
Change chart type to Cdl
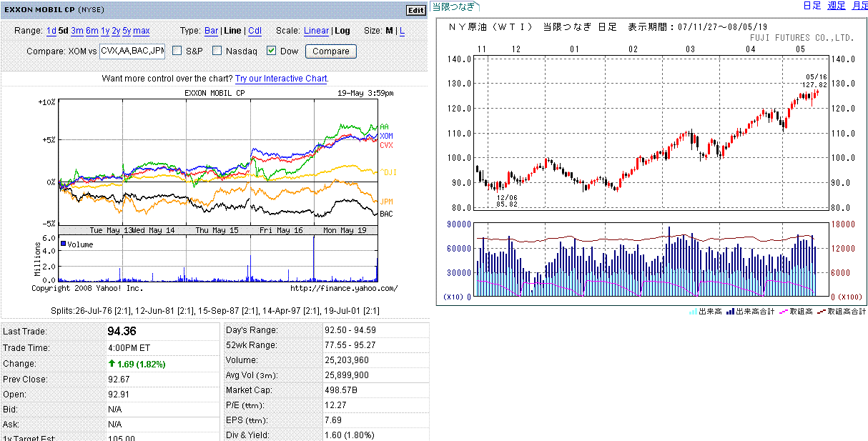click(x=255, y=31)
